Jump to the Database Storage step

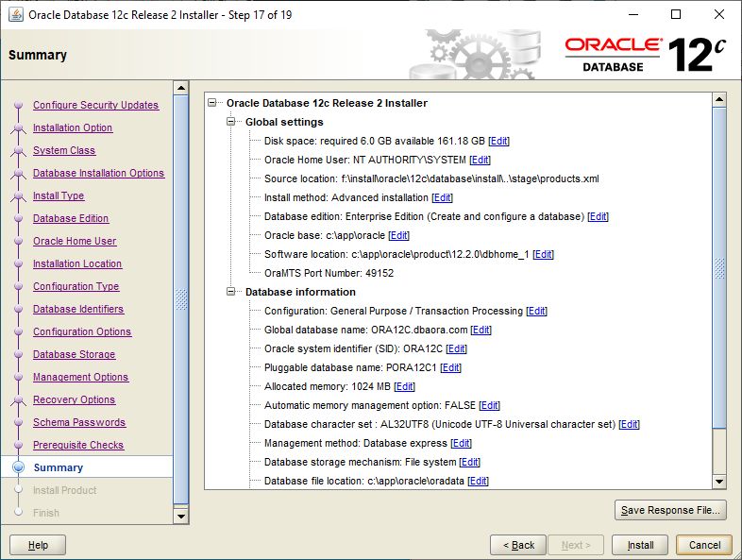[74, 355]
